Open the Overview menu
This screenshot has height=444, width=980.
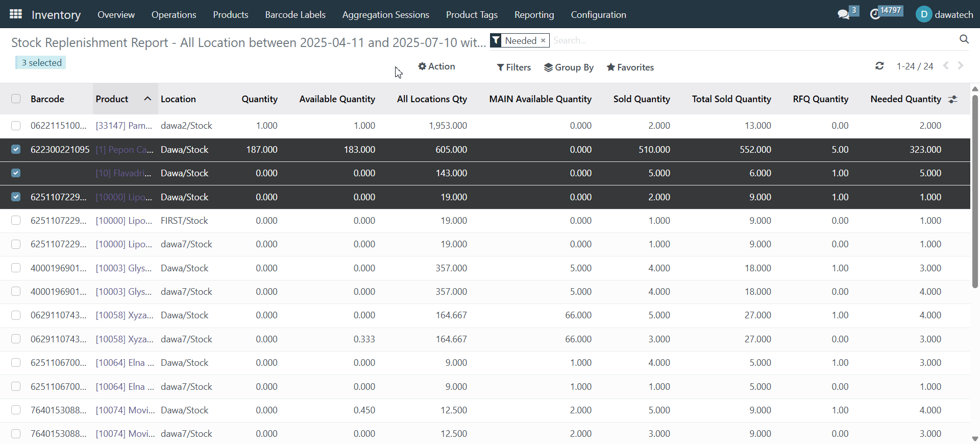116,15
